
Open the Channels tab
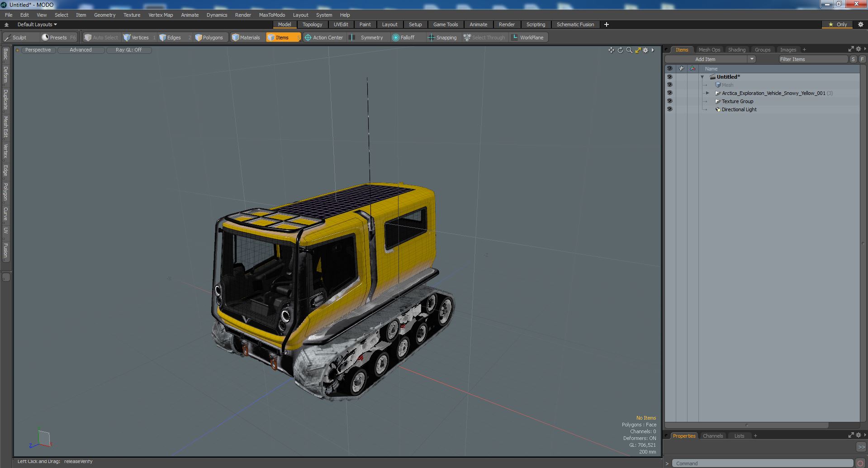(x=713, y=436)
